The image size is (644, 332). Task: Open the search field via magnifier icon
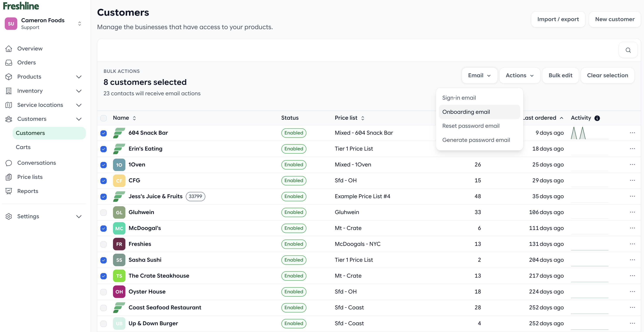pyautogui.click(x=628, y=50)
